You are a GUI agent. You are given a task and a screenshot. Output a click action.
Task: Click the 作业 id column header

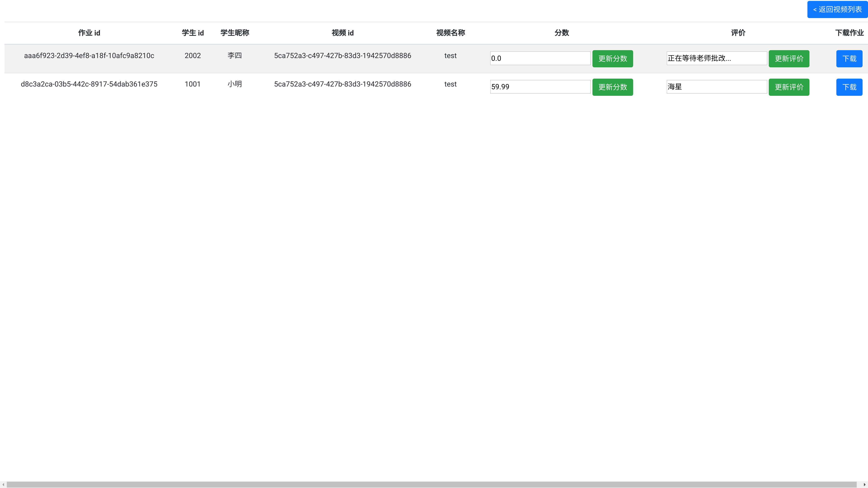tap(89, 33)
